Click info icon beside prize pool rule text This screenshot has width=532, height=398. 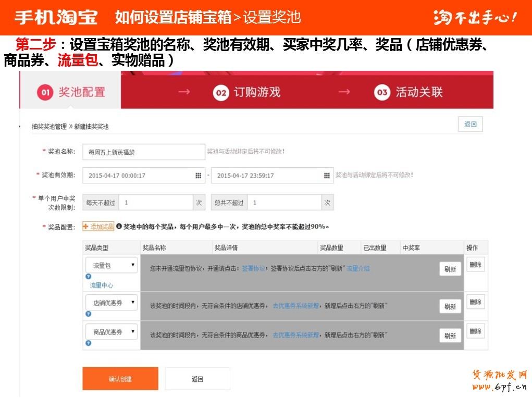[x=119, y=226]
